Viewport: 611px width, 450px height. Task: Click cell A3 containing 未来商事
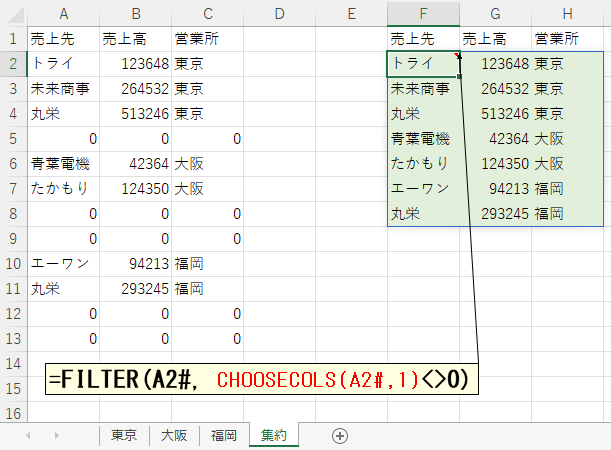[x=64, y=89]
